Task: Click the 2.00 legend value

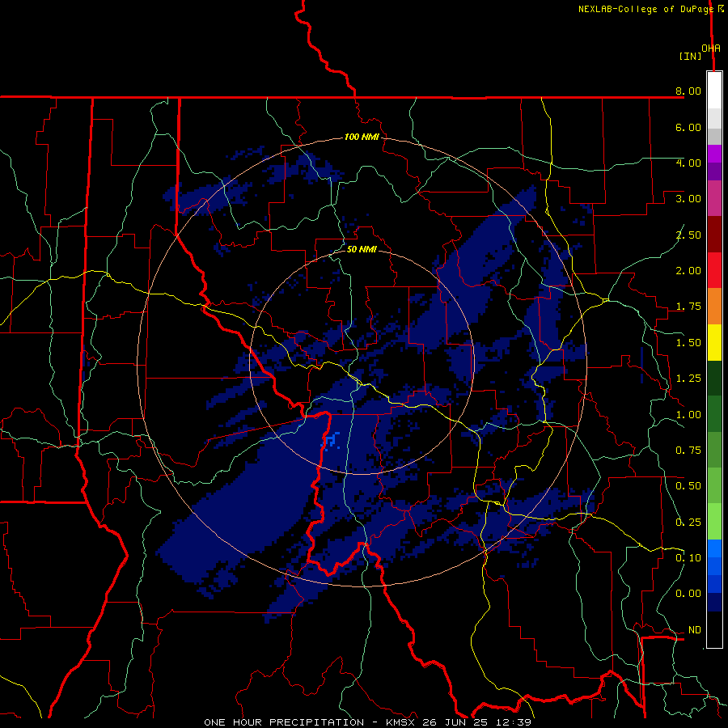Action: [688, 271]
